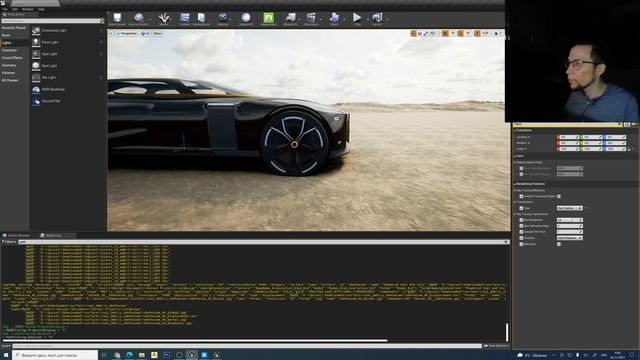
Task: Select the Spot Light actor icon
Action: click(x=36, y=54)
